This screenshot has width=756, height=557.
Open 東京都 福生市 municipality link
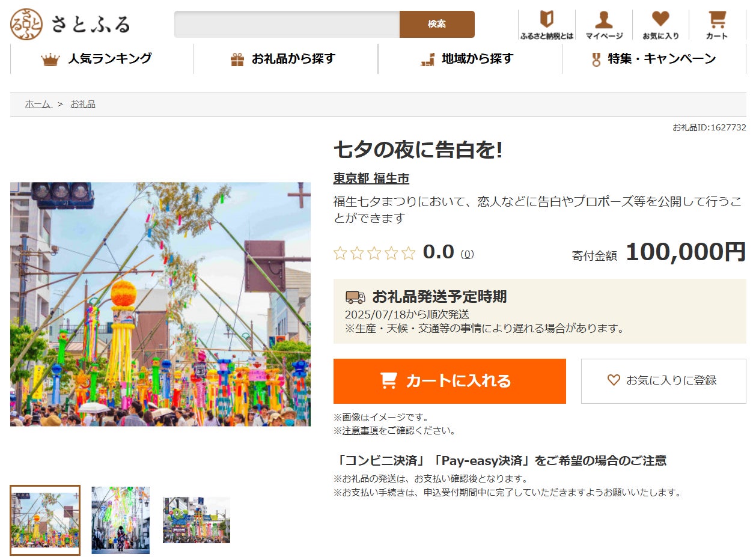(371, 178)
